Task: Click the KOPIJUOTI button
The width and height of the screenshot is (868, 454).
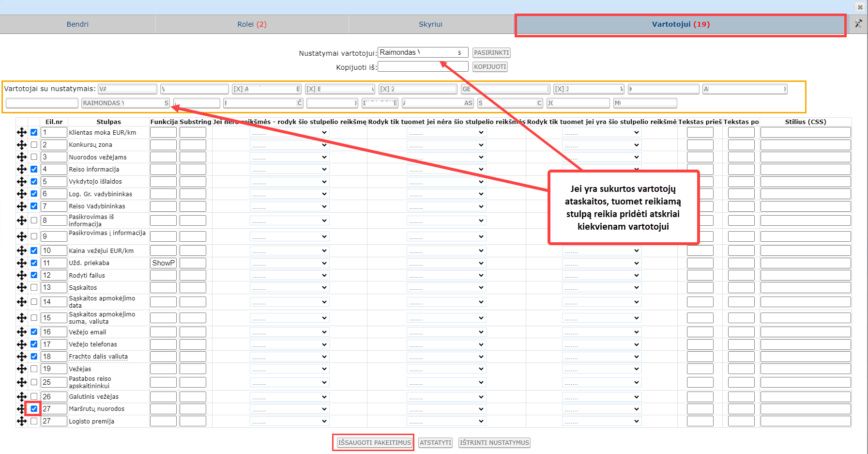Action: [490, 67]
